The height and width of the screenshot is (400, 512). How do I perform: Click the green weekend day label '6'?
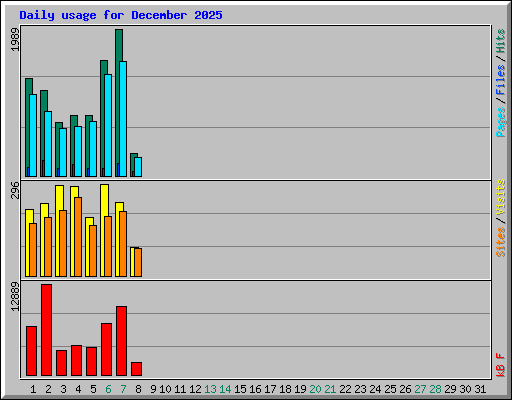(x=108, y=389)
